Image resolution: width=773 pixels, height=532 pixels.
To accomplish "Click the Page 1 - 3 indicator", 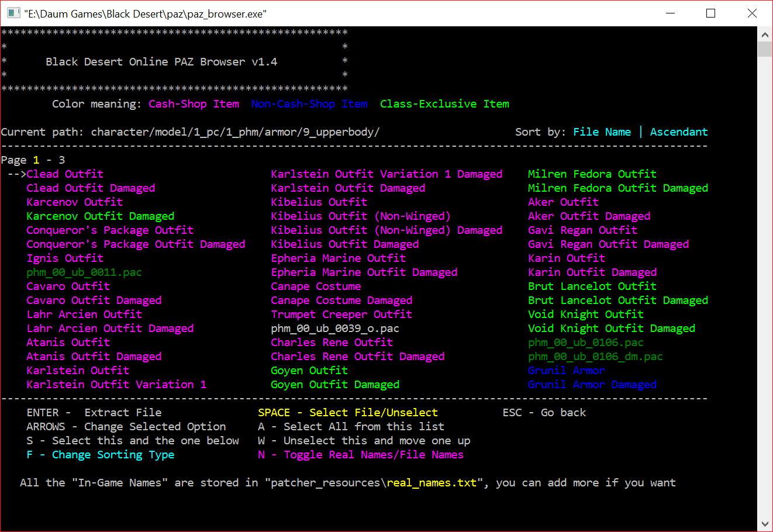I will pos(32,160).
